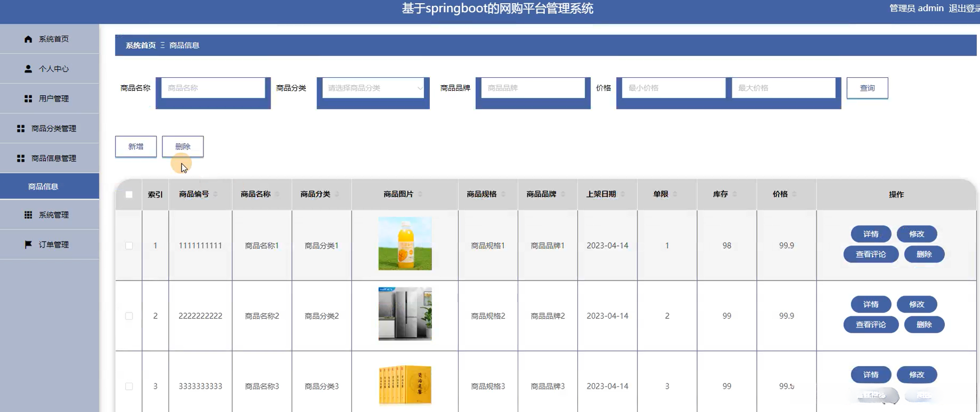Screen dimensions: 980x412
Task: Open 详情 for 商品名称3 row
Action: click(871, 375)
